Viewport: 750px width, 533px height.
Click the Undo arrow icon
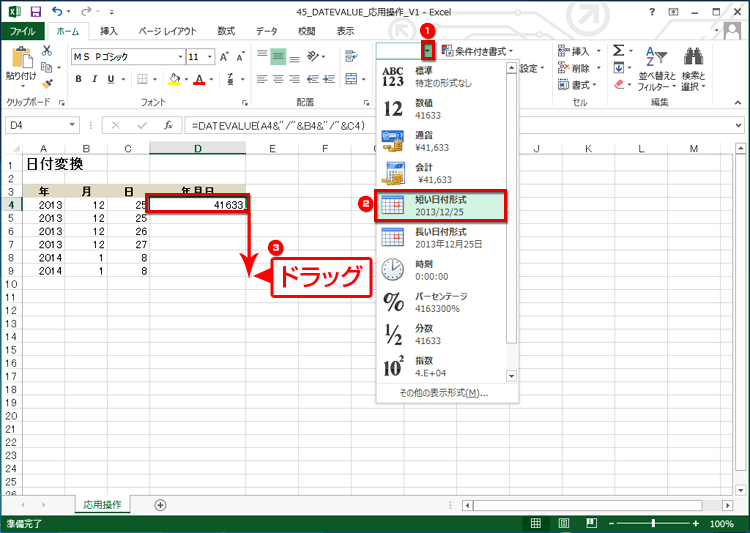pos(57,11)
